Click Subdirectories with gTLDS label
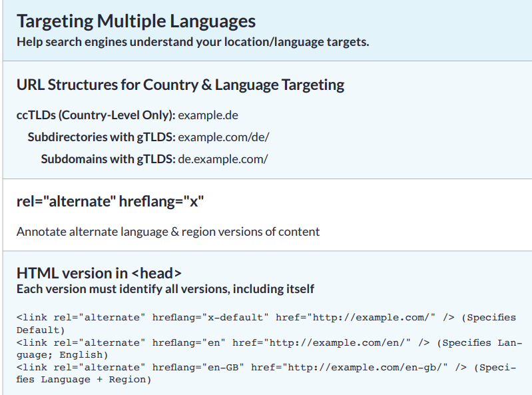 (x=102, y=137)
